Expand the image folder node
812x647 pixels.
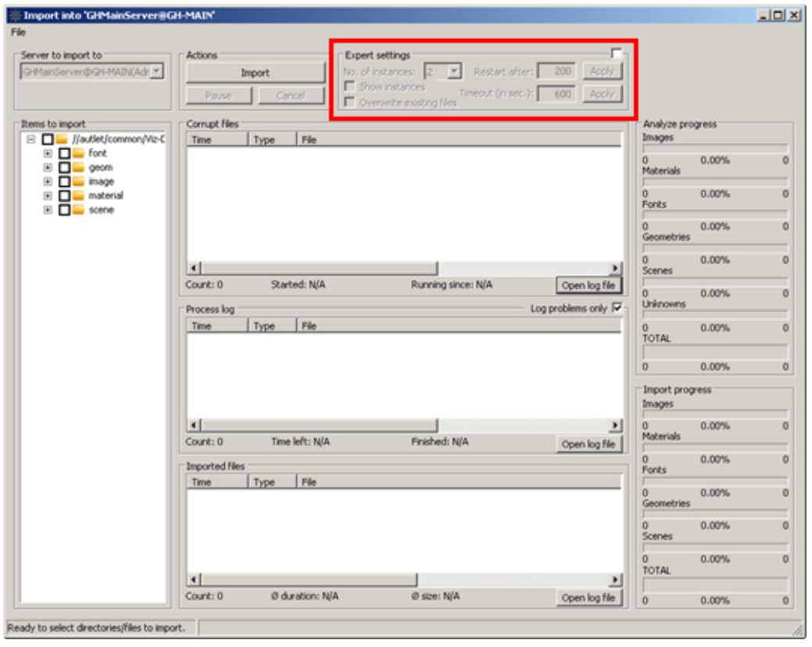point(48,182)
